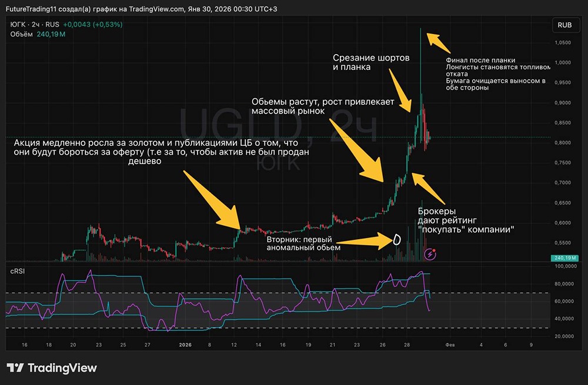588x385 pixels.
Task: Select the 'Брокеры дают рейтинг' annotation text
Action: coord(466,220)
